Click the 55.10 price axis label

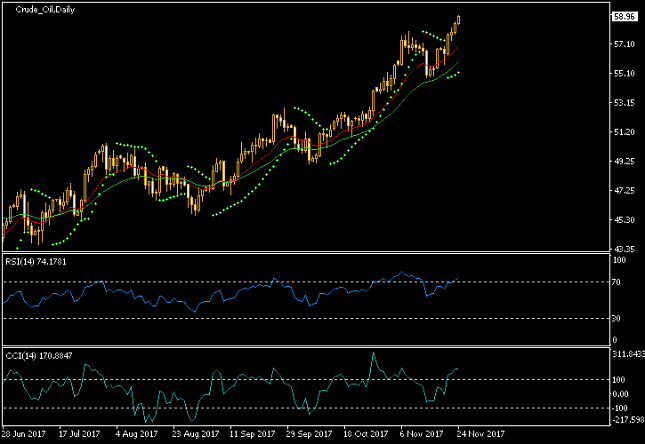[624, 73]
